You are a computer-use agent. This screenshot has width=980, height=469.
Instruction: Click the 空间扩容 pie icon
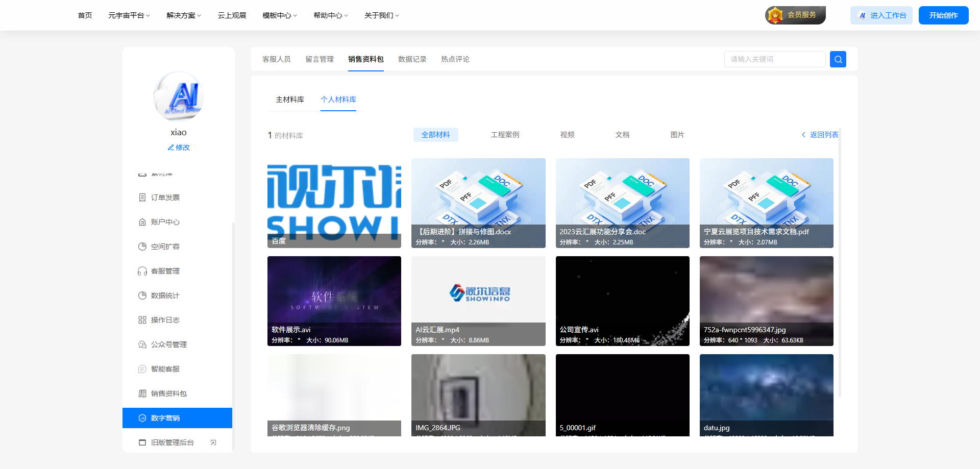[x=142, y=246]
